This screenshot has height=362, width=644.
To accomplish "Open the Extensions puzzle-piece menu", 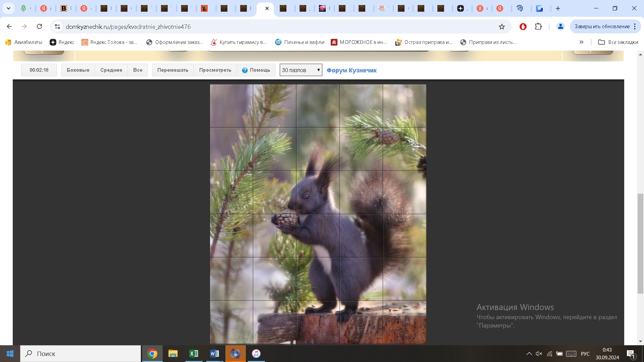I will [x=538, y=26].
